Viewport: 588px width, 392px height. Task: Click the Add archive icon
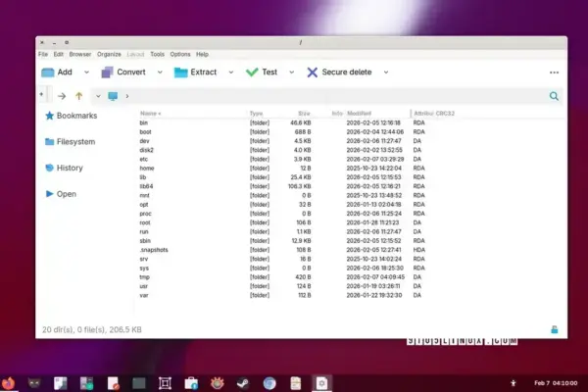[x=48, y=72]
